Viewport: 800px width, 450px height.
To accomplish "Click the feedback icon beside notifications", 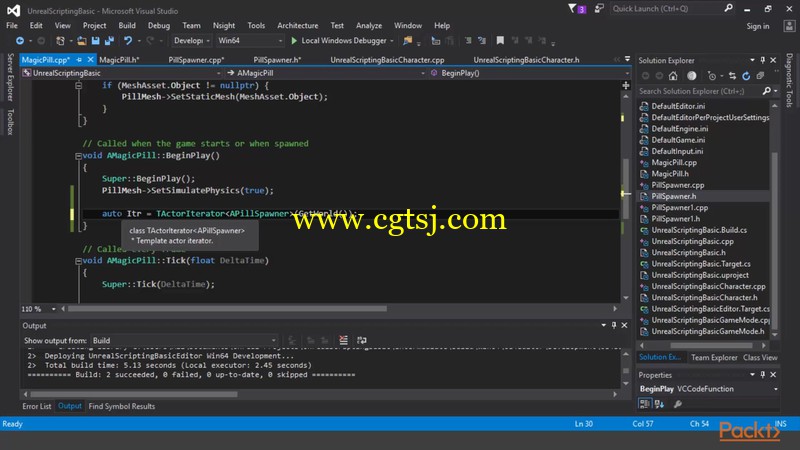I will pyautogui.click(x=599, y=8).
